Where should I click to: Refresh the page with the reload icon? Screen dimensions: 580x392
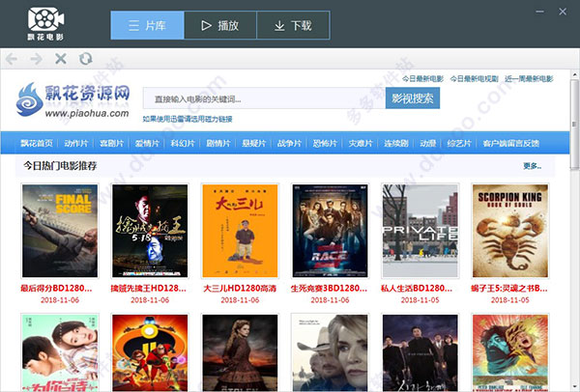pos(86,59)
